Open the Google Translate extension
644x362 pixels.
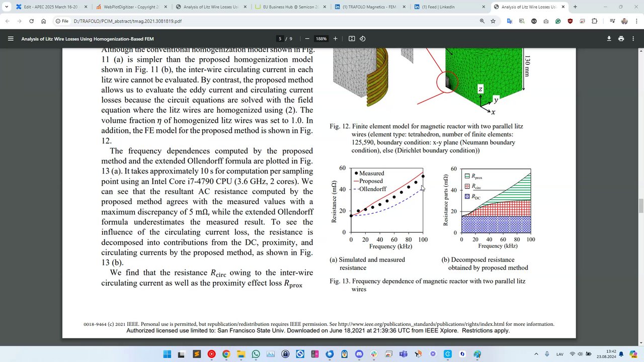pyautogui.click(x=510, y=21)
